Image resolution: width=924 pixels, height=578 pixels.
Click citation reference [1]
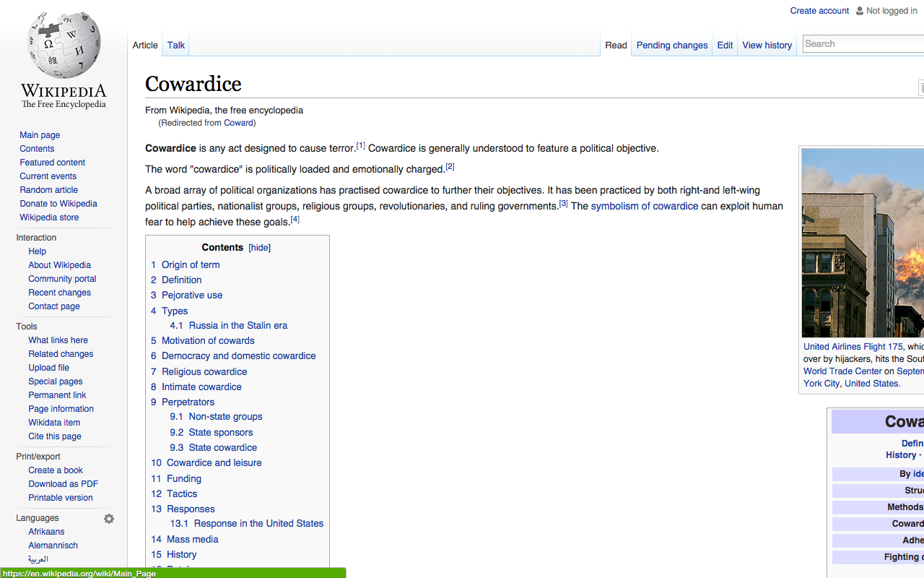[x=361, y=146]
